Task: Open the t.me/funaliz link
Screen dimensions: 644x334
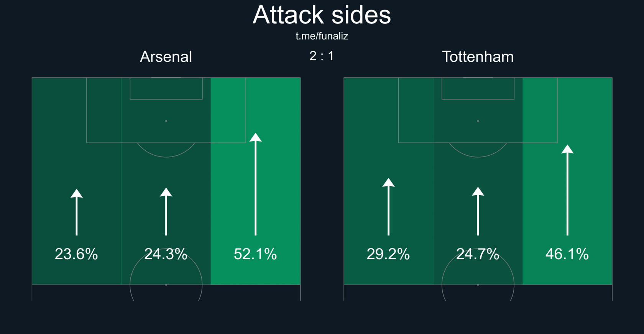Action: click(322, 36)
